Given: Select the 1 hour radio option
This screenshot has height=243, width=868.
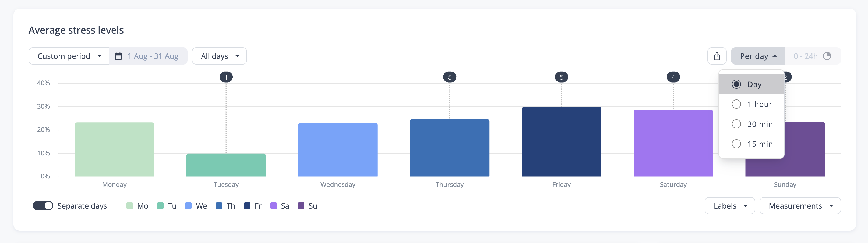Looking at the screenshot, I should 737,104.
